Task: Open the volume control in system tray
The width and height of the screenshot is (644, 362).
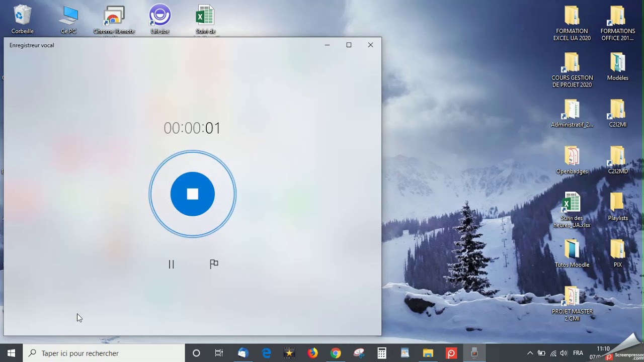Action: pos(564,353)
